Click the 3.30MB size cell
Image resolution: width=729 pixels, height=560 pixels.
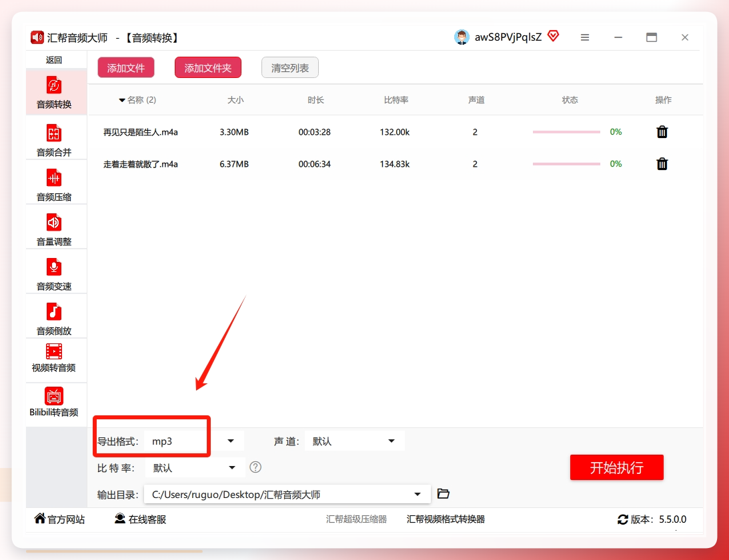[x=234, y=132]
